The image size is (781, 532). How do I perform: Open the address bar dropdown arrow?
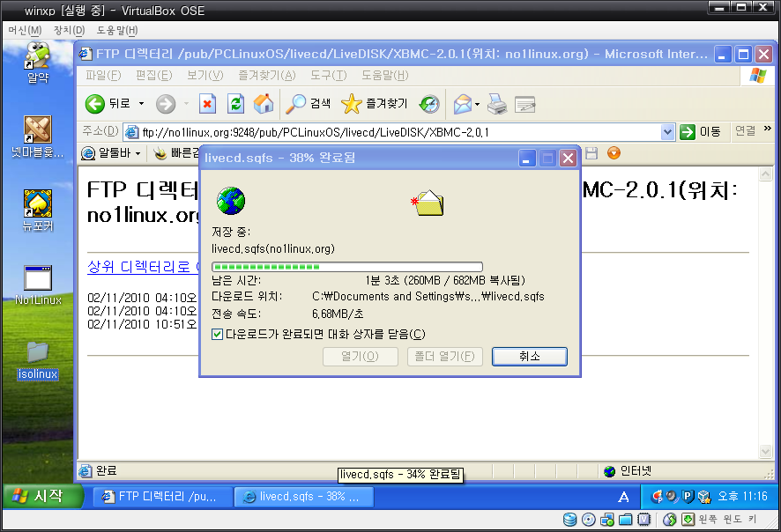point(667,132)
